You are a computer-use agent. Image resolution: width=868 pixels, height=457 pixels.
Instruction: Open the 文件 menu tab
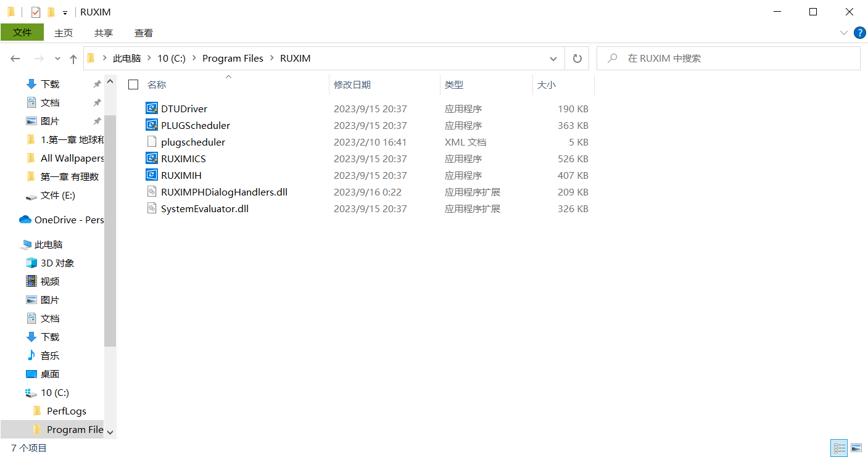(x=22, y=33)
